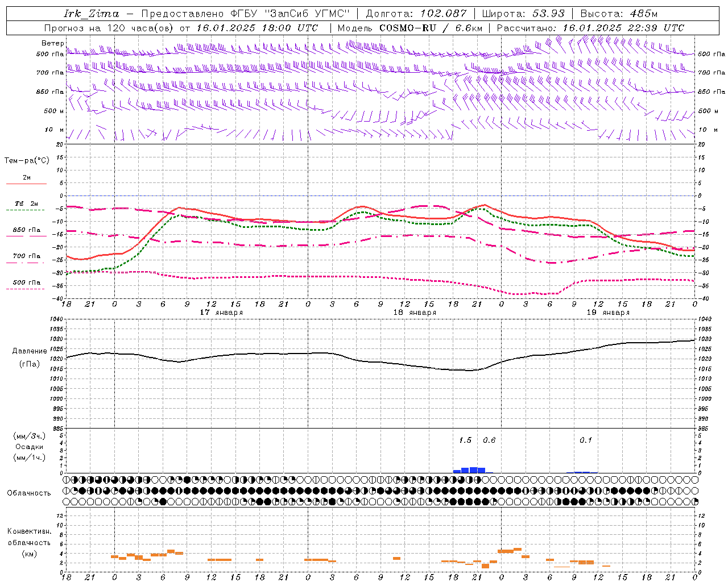Viewport: 728px width, 582px height.
Task: Select the '1.5' precipitation total value
Action: pos(465,440)
